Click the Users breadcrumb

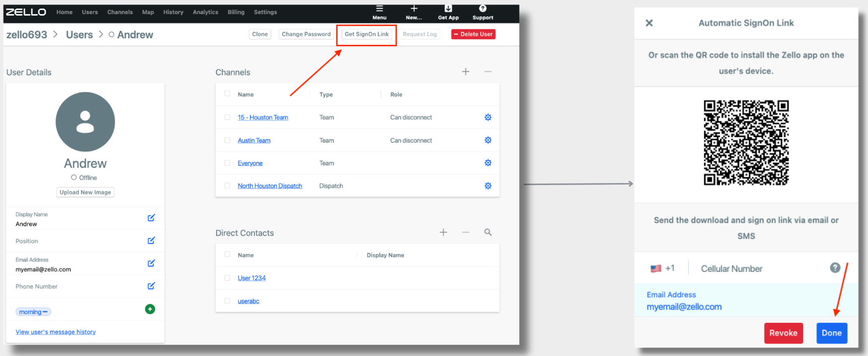pos(80,35)
